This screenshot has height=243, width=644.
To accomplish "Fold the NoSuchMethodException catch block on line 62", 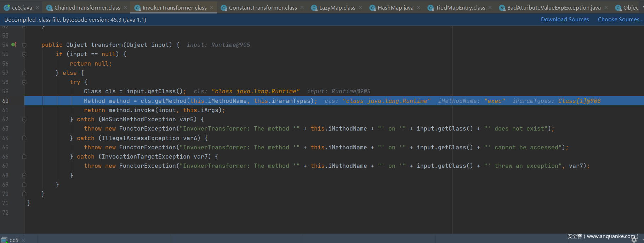I will (x=24, y=120).
